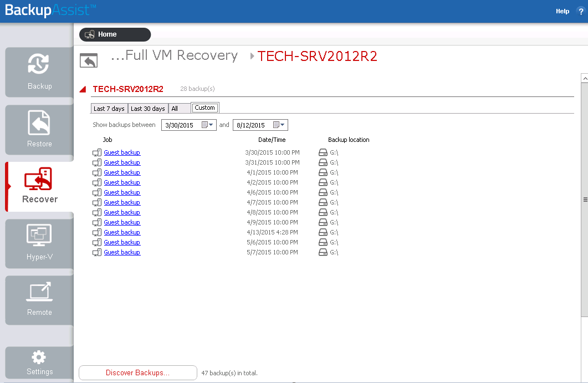Click the VM icon for the 4/6/2015 backup

(x=97, y=192)
